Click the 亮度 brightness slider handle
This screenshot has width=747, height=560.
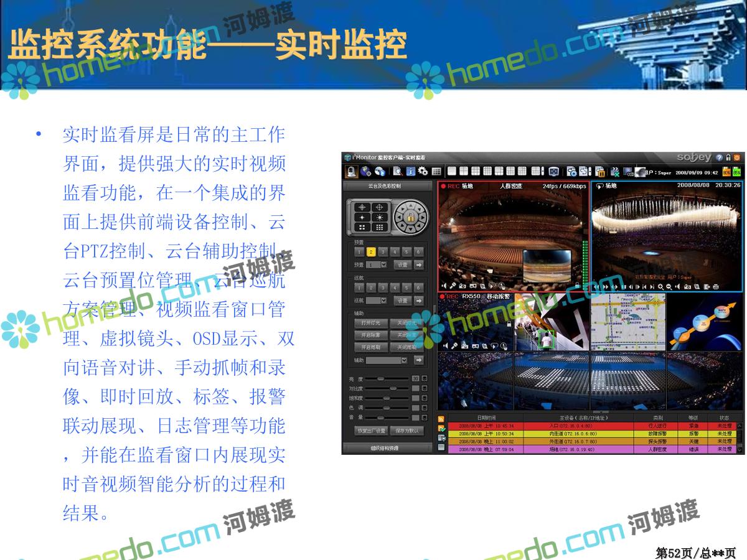[380, 378]
